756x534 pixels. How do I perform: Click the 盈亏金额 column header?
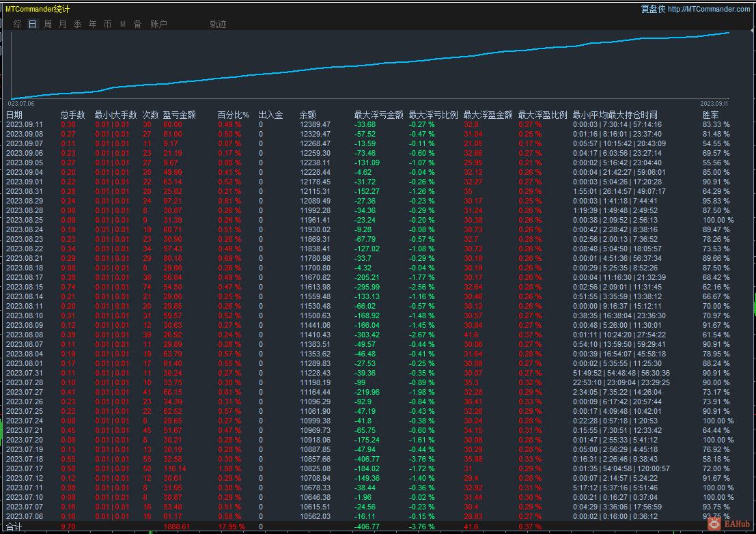tap(179, 115)
